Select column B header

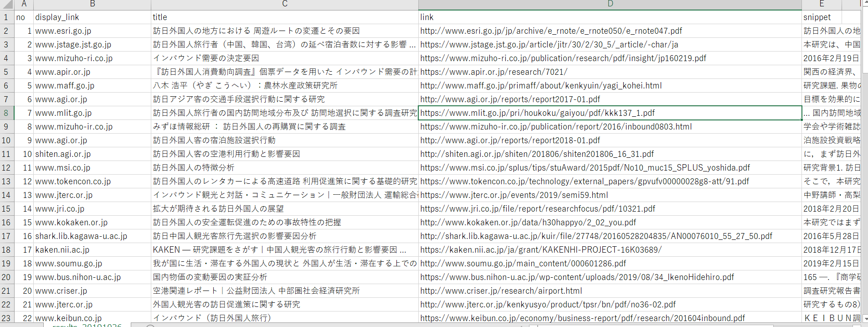(x=92, y=5)
